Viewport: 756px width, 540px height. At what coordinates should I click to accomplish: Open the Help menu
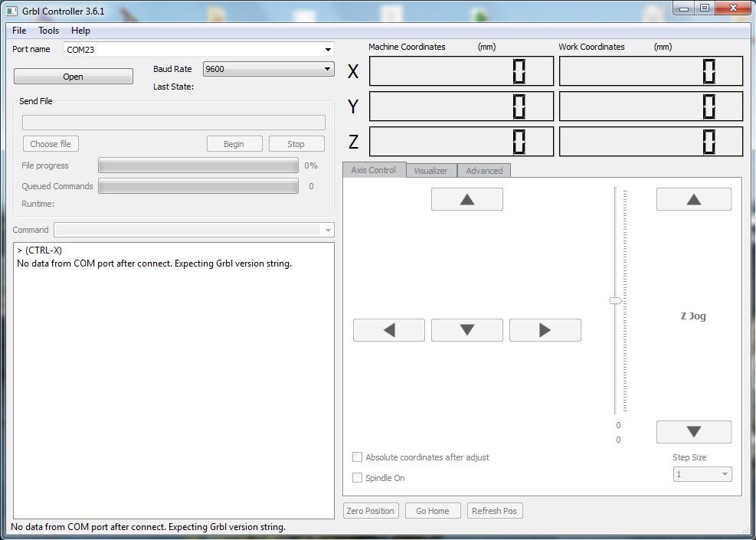point(80,31)
